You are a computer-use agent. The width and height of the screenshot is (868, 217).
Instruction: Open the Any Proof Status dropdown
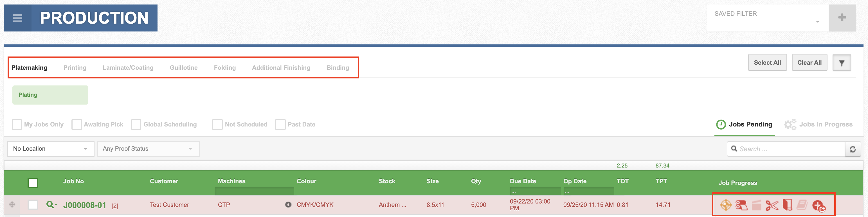[148, 149]
